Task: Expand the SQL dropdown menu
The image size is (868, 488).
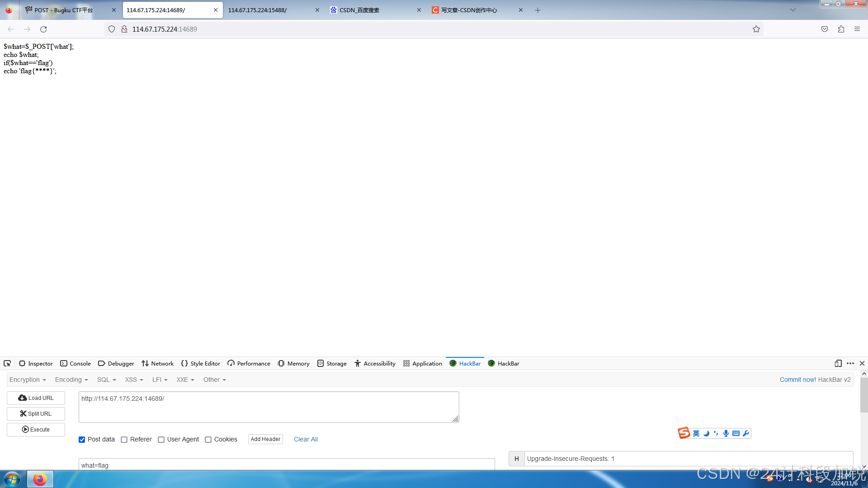Action: [x=106, y=380]
